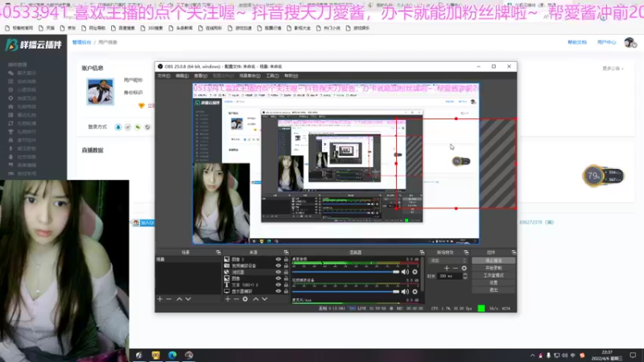644x362 pixels.
Task: Click the 开始录制 button
Action: [493, 268]
